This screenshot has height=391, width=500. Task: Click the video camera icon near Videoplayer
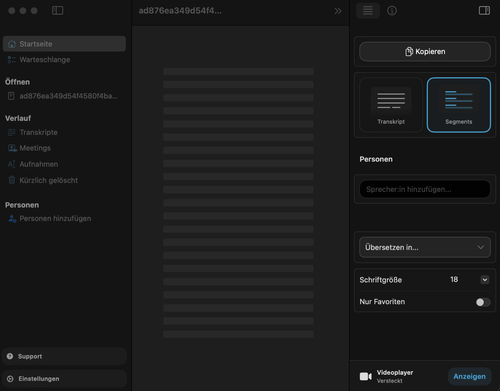tap(365, 376)
